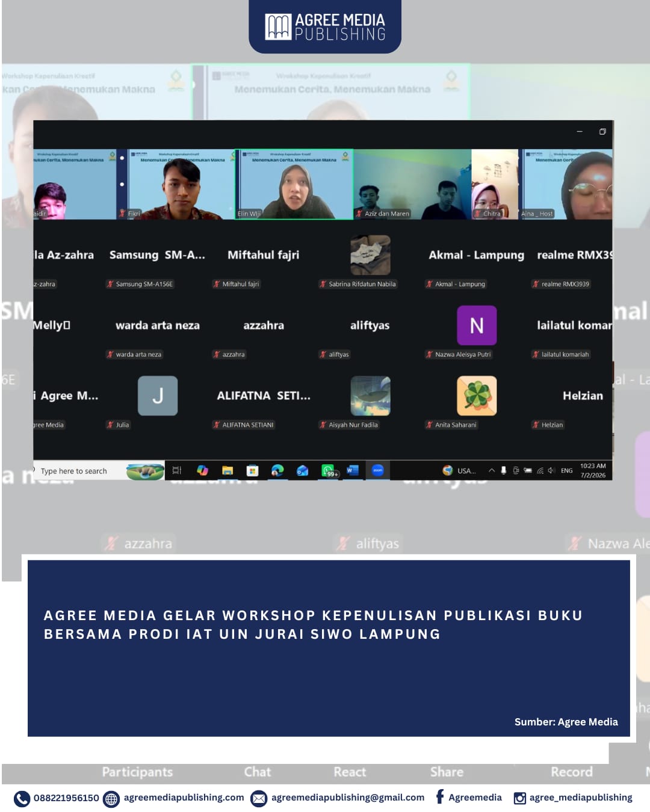Open the USA... news widget

click(460, 470)
